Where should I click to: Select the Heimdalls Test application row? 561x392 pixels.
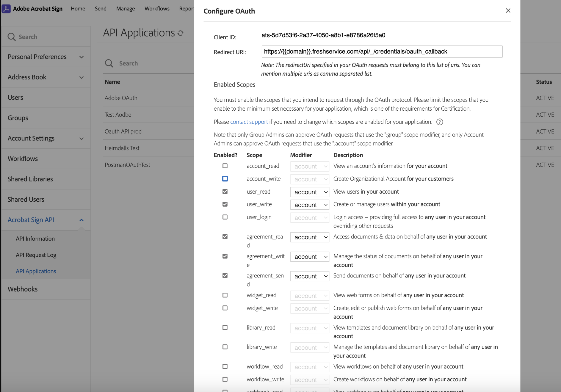(149, 148)
